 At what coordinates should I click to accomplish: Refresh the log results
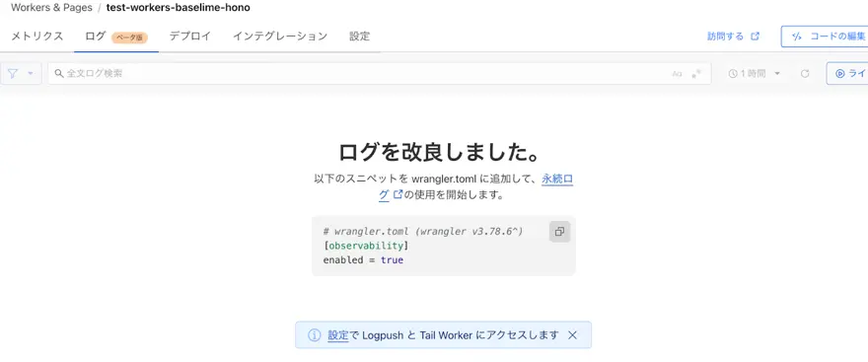click(805, 74)
